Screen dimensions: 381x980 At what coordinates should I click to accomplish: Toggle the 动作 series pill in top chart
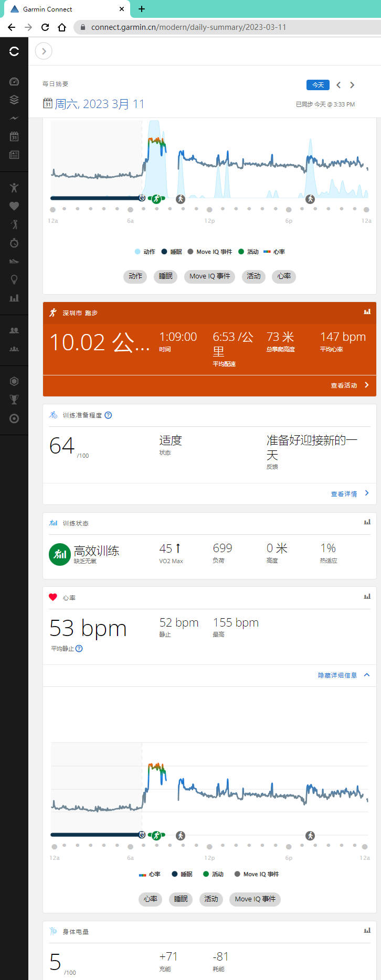click(135, 276)
